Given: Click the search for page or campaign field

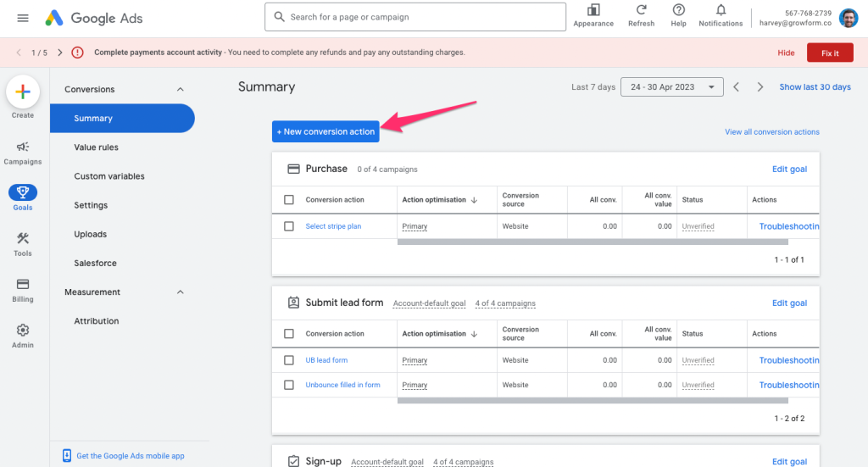Looking at the screenshot, I should click(415, 17).
